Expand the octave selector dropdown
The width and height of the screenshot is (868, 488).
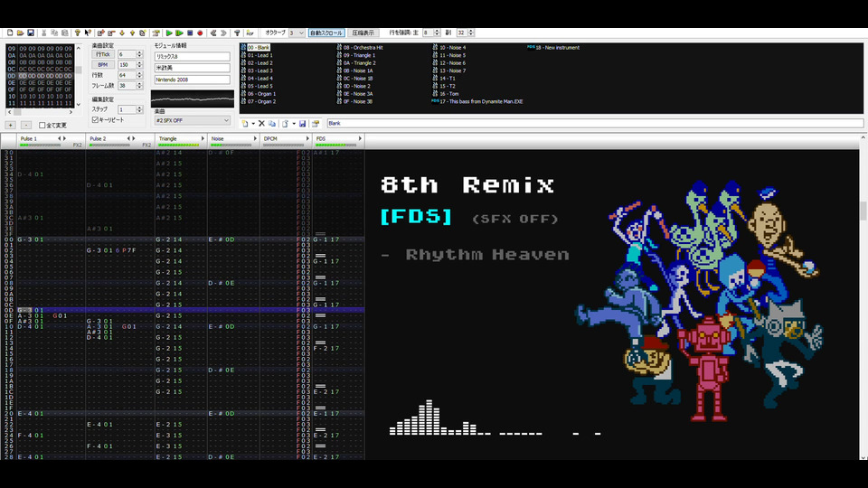pyautogui.click(x=301, y=33)
